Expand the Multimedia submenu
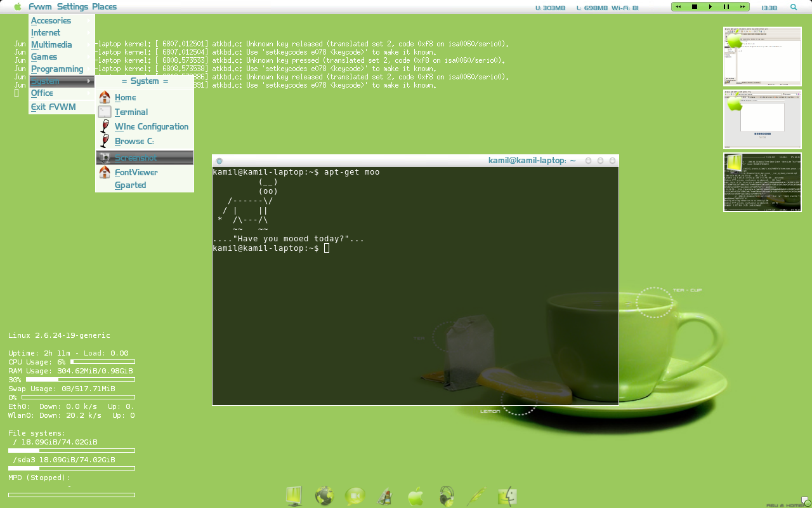Image resolution: width=812 pixels, height=508 pixels. tap(62, 44)
